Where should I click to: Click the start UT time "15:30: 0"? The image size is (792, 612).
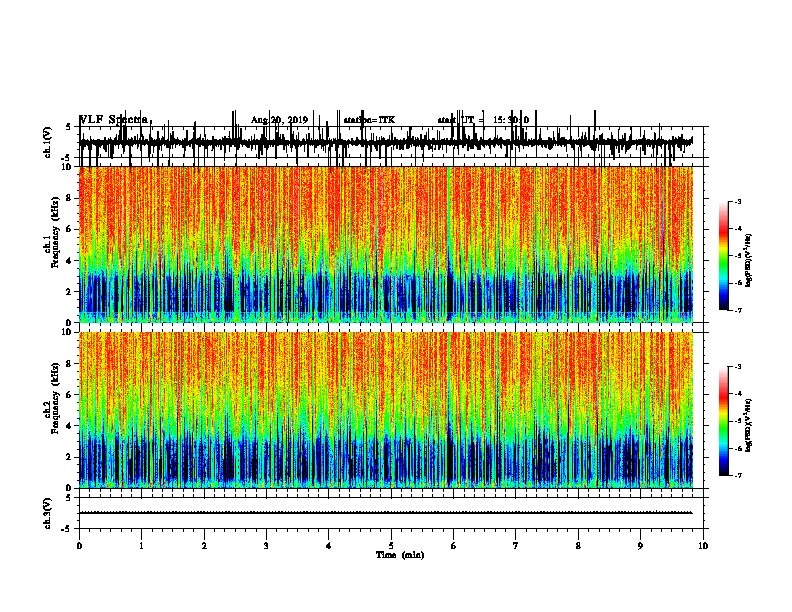coord(511,120)
